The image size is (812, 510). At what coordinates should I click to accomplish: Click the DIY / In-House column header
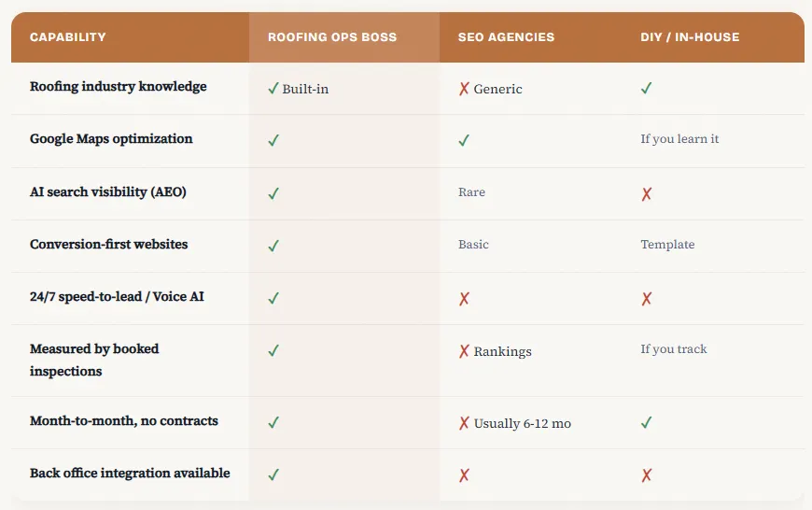[x=690, y=37]
